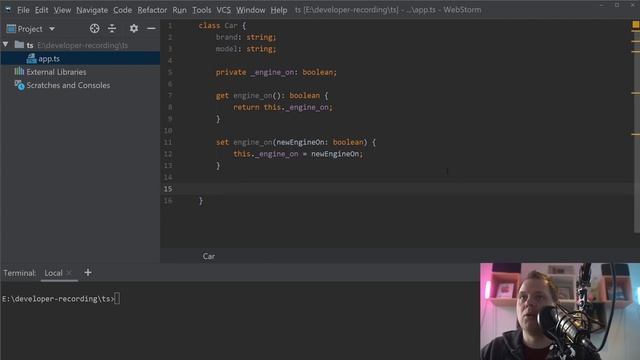The height and width of the screenshot is (360, 640).
Task: Open the View menu
Action: (x=62, y=10)
